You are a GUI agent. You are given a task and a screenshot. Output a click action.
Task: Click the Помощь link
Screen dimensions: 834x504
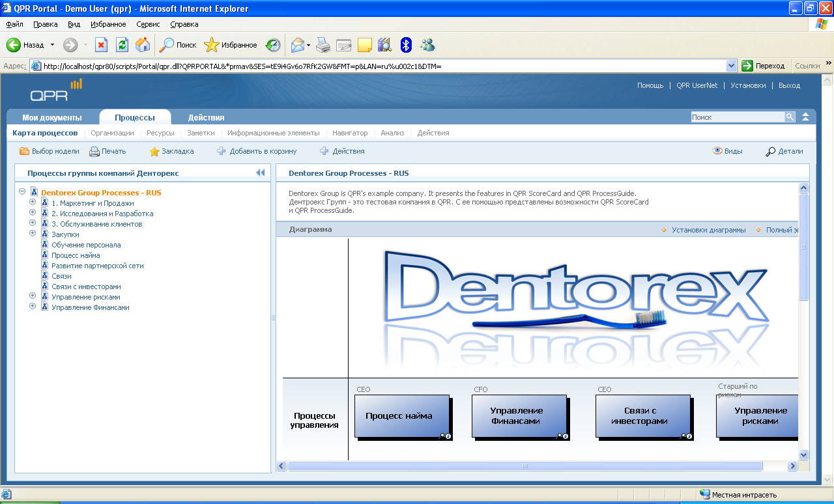(650, 85)
